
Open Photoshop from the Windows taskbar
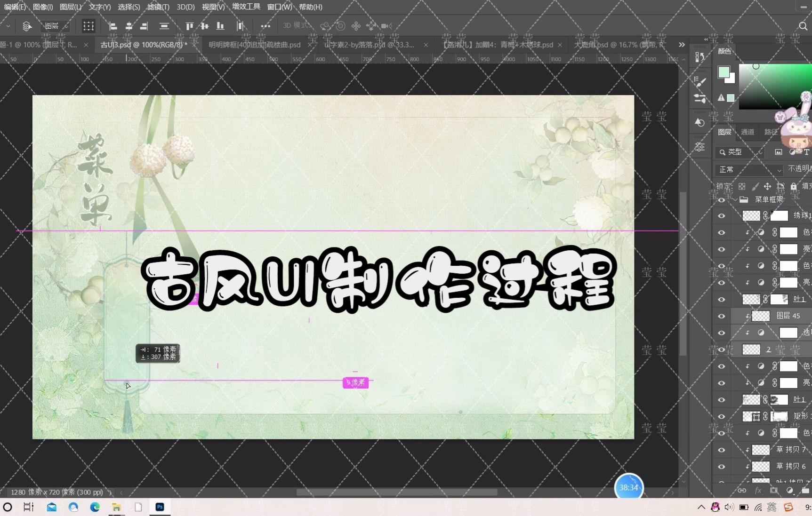point(160,507)
